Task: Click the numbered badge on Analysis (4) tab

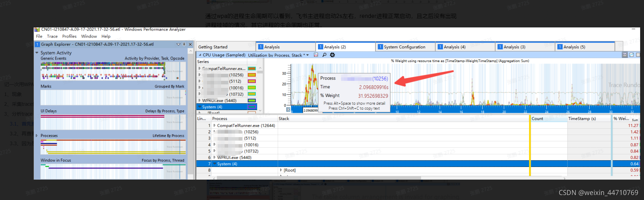Action: (440, 47)
